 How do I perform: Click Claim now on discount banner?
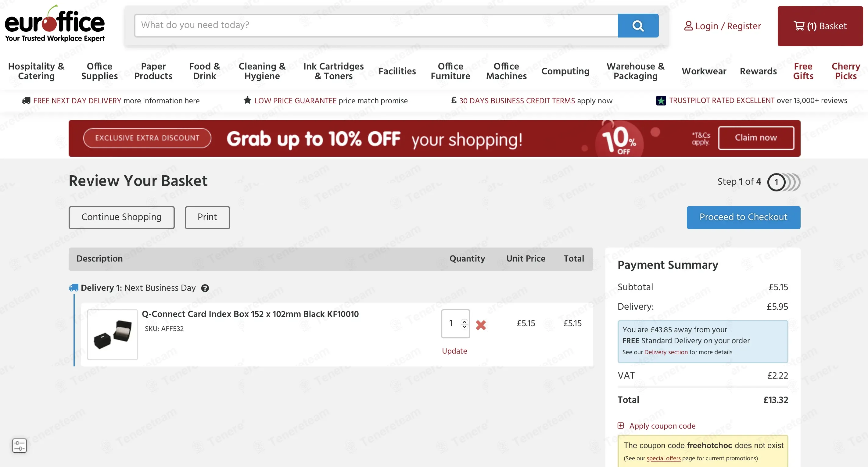[756, 138]
